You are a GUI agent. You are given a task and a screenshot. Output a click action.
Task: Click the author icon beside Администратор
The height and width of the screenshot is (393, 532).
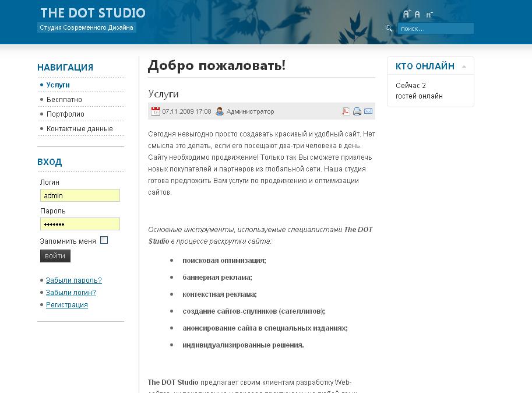[219, 110]
